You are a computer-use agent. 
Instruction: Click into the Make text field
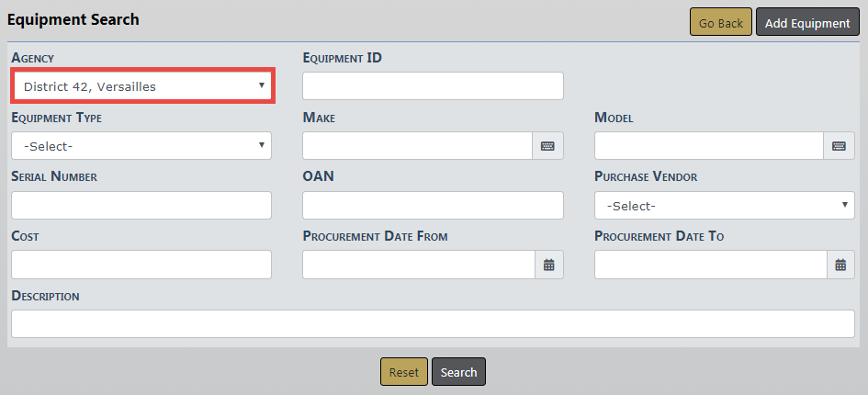pos(417,146)
